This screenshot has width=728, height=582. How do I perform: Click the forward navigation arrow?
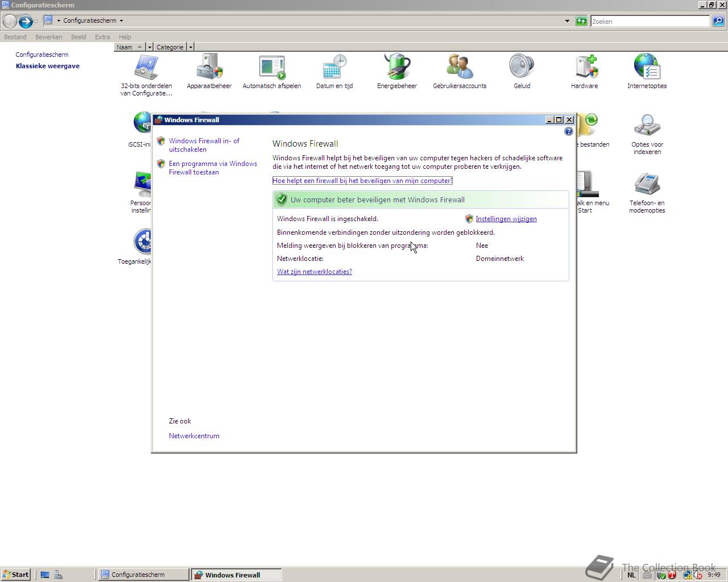click(x=25, y=21)
